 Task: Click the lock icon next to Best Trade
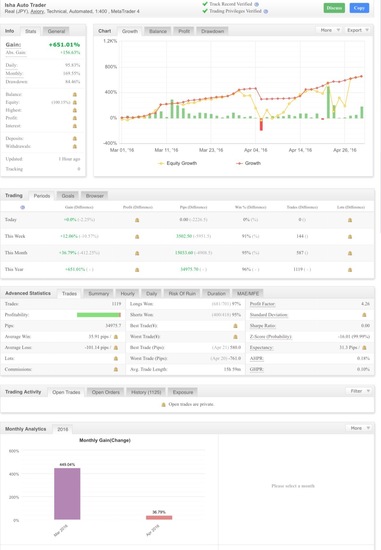point(235,326)
